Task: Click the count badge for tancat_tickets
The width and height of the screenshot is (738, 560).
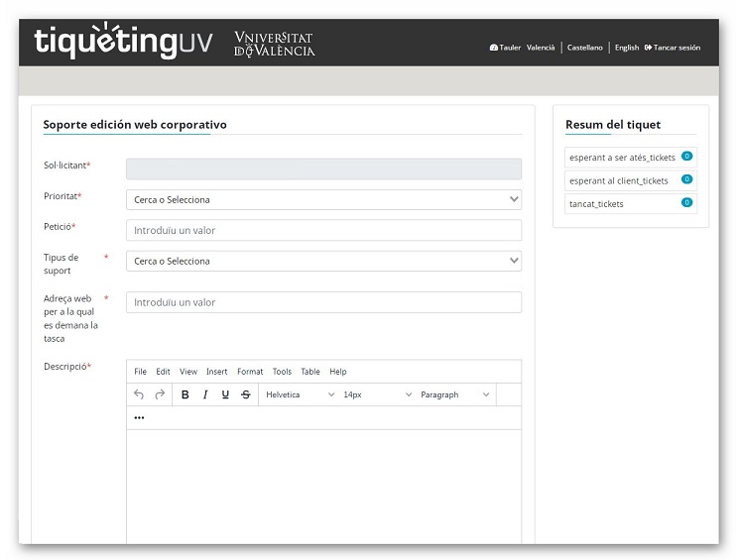Action: 686,202
